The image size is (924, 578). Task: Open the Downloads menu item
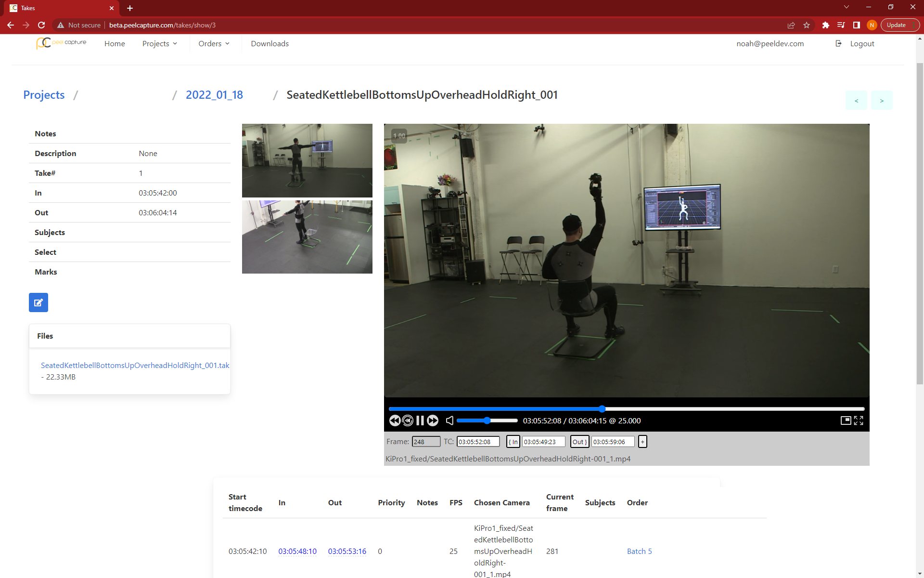pyautogui.click(x=269, y=43)
